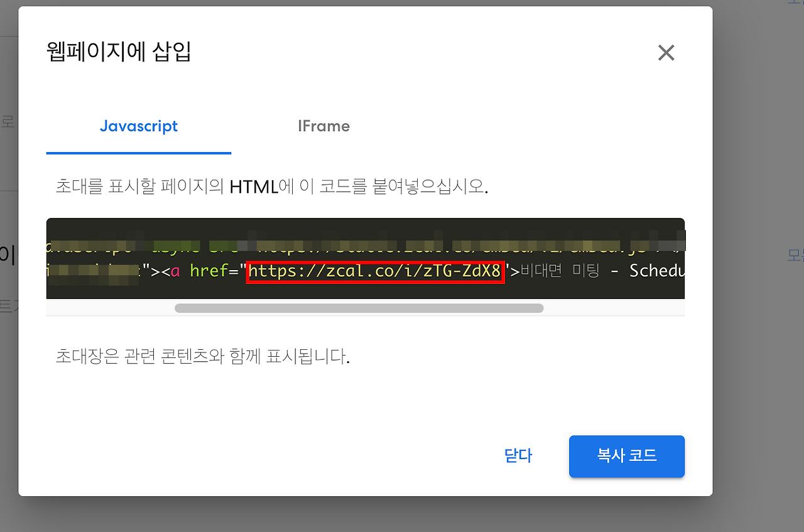
Task: Click the partially hidden blue link behind dialog's right edge
Action: (x=795, y=255)
